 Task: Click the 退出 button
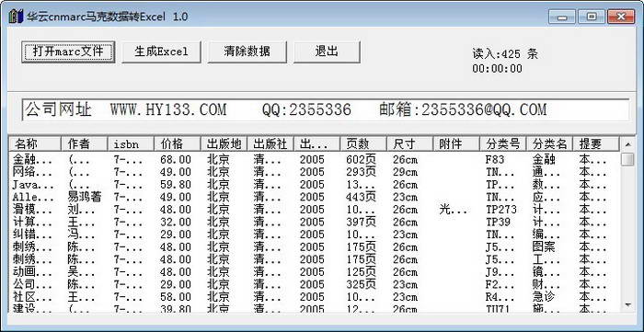tap(327, 52)
